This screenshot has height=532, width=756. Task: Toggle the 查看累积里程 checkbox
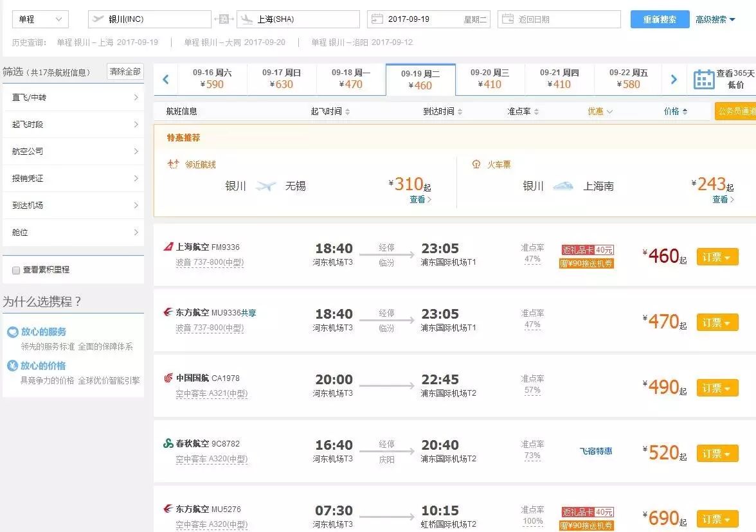pyautogui.click(x=16, y=270)
